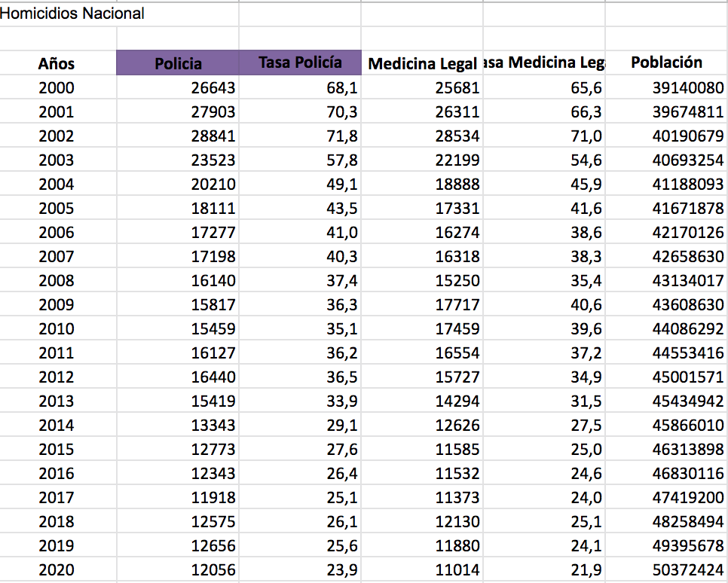This screenshot has height=583, width=728.
Task: Select the year cell 2010
Action: pos(57,329)
